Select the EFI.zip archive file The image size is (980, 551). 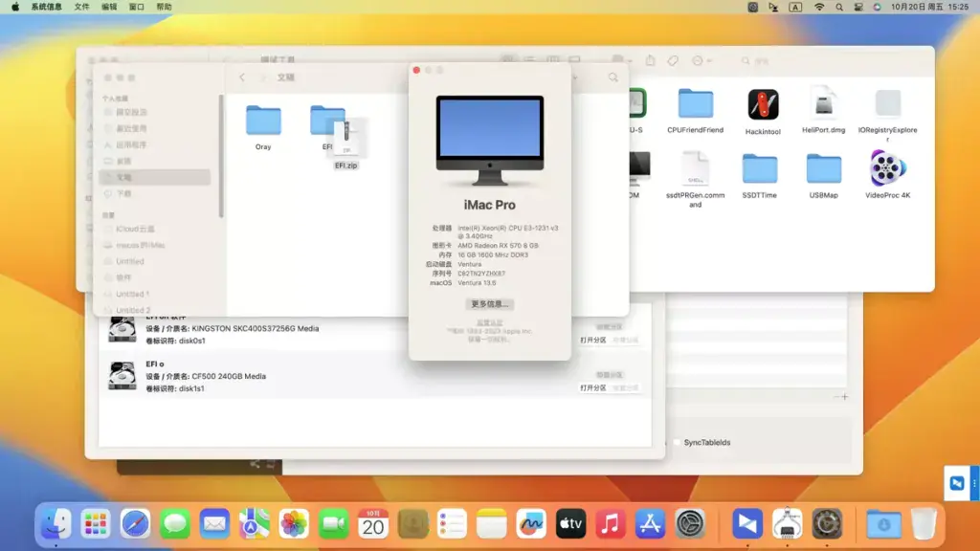346,143
